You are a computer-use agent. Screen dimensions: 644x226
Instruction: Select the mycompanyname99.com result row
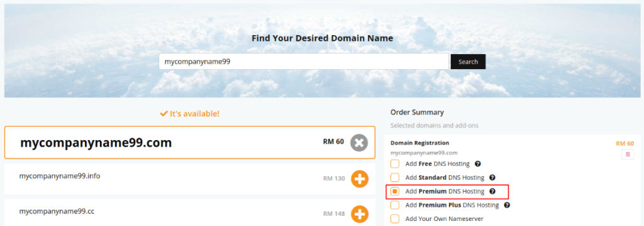click(x=190, y=143)
